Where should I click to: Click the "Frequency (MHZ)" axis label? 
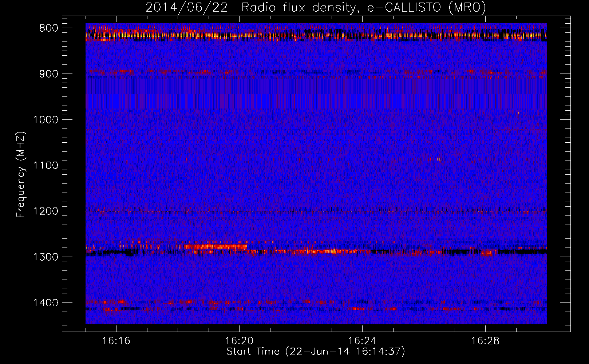21,175
